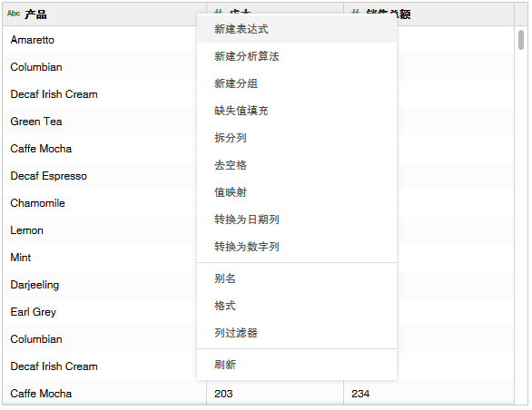The image size is (532, 410).
Task: Click the 产品 column header
Action: click(x=104, y=15)
